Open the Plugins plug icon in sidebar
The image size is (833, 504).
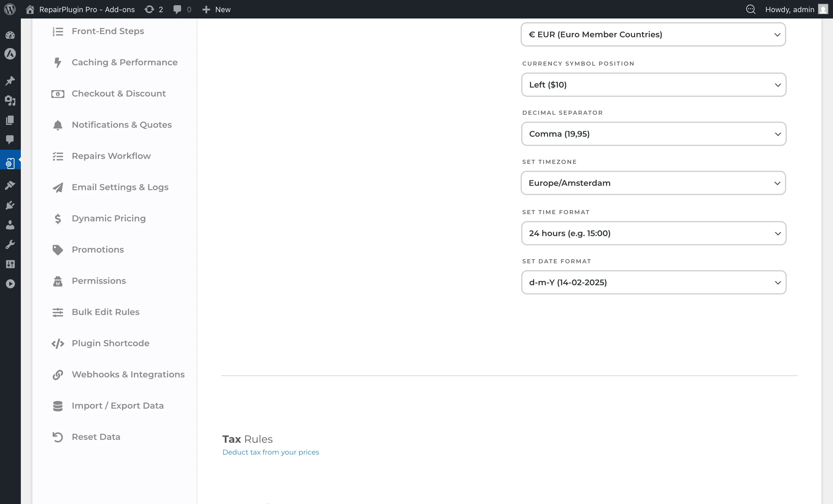10,205
